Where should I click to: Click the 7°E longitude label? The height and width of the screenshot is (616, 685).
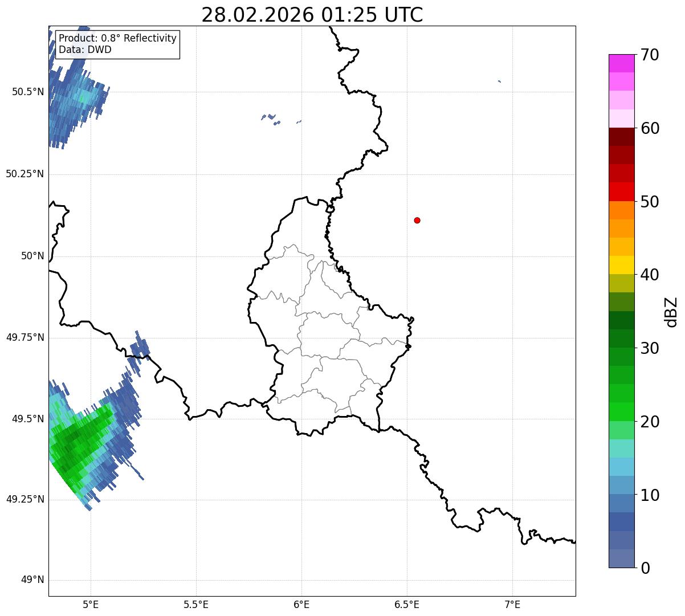click(x=512, y=604)
